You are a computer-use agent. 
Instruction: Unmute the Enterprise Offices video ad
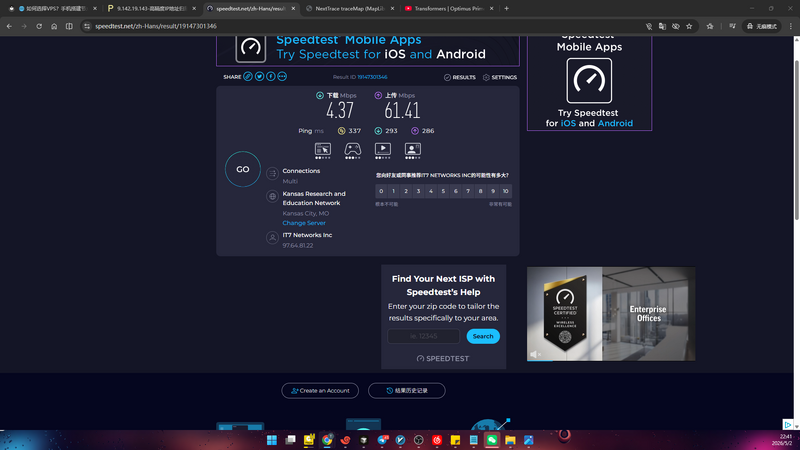[535, 354]
